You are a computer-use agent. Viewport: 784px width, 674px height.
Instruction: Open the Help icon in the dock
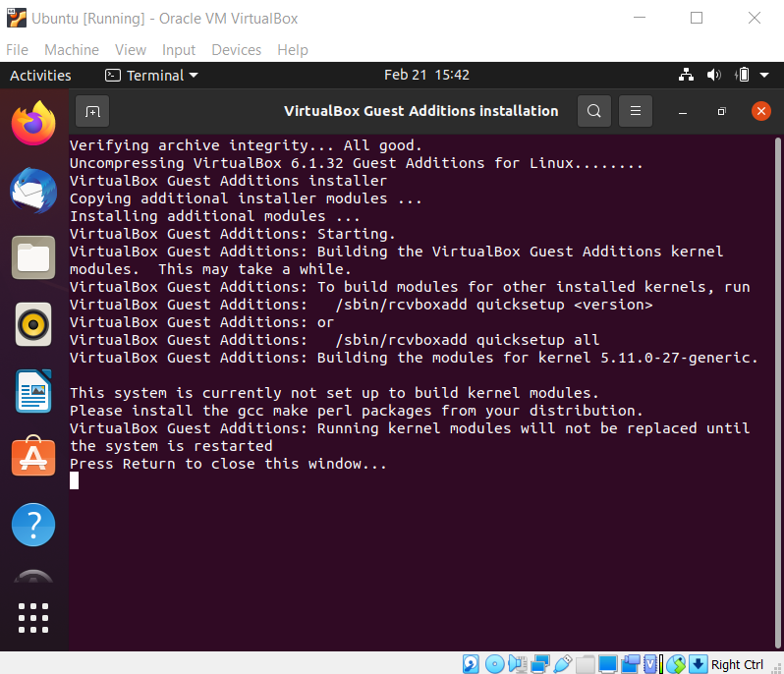[x=33, y=525]
